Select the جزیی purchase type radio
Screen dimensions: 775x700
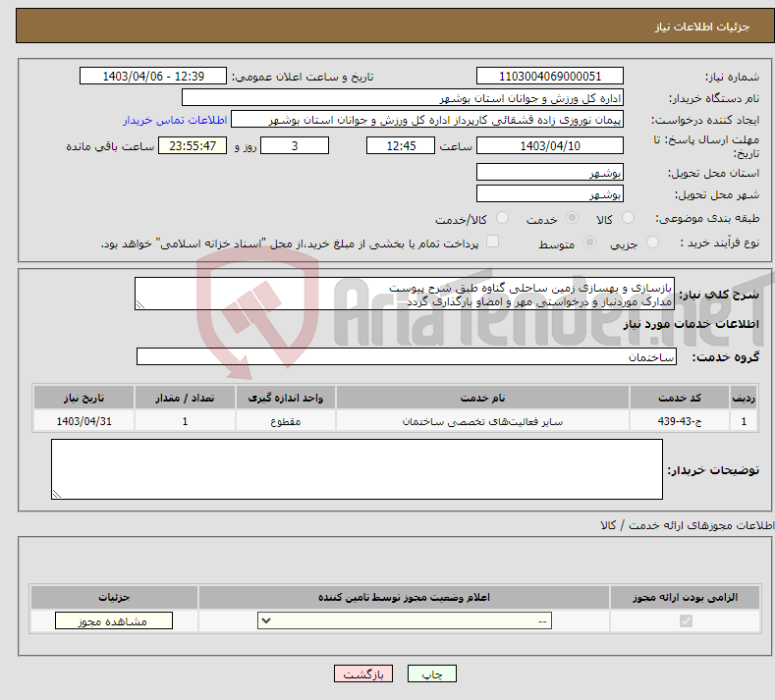(652, 242)
